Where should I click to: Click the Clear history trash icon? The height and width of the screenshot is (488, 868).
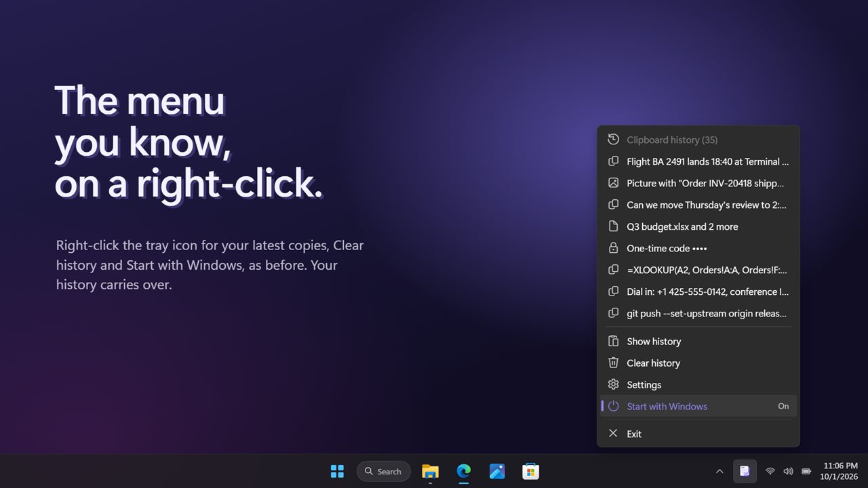pos(613,363)
